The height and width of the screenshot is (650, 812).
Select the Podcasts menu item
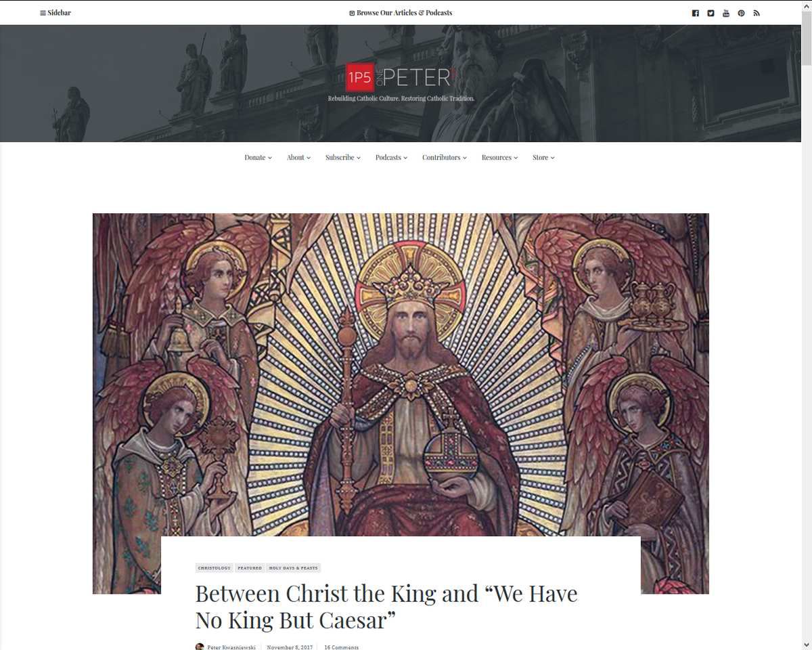click(x=391, y=158)
